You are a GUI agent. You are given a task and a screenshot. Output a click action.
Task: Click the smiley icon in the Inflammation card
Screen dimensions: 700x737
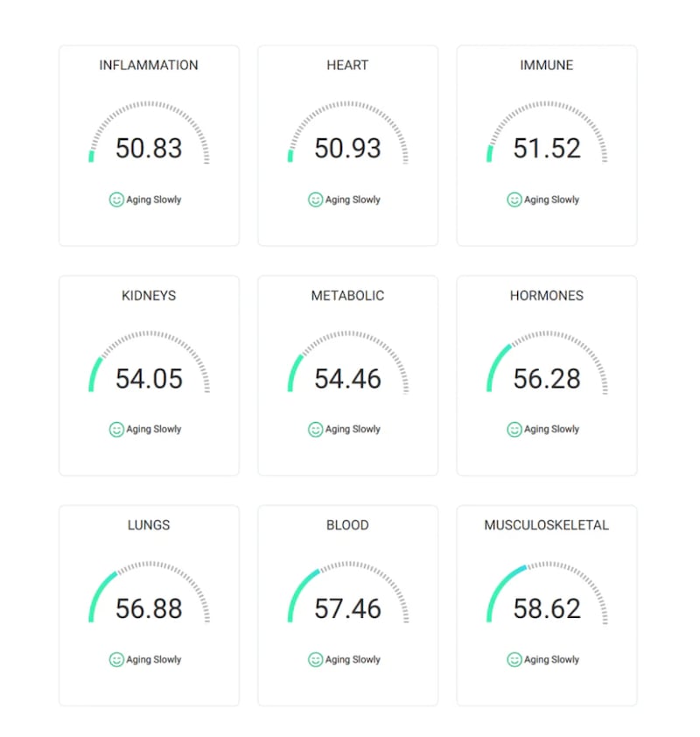[x=116, y=200]
